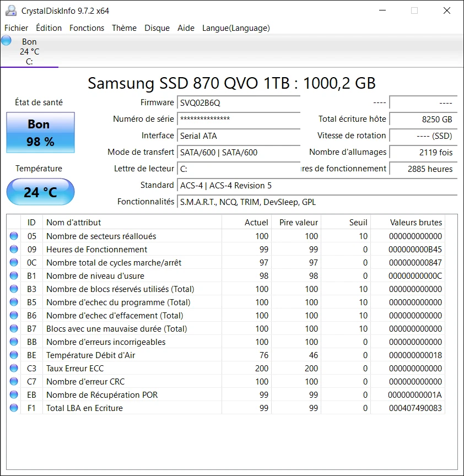
Task: Select the C: drive tab
Action: coord(29,50)
